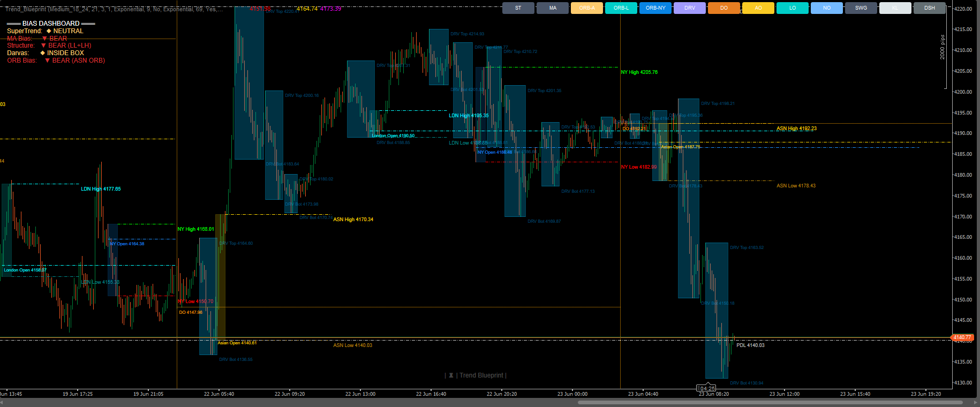Click the 19 Jun 17:25 time axis label
This screenshot has width=980, height=407.
78,394
